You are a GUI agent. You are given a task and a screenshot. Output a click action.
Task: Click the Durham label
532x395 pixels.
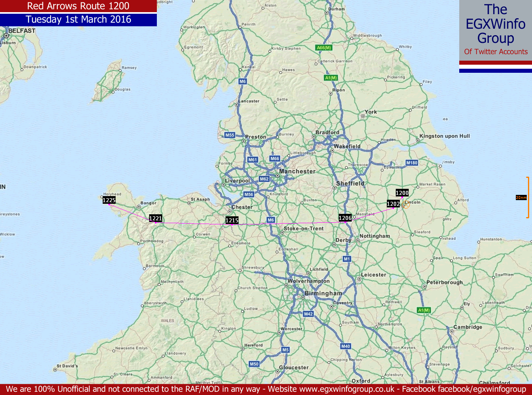pos(337,9)
